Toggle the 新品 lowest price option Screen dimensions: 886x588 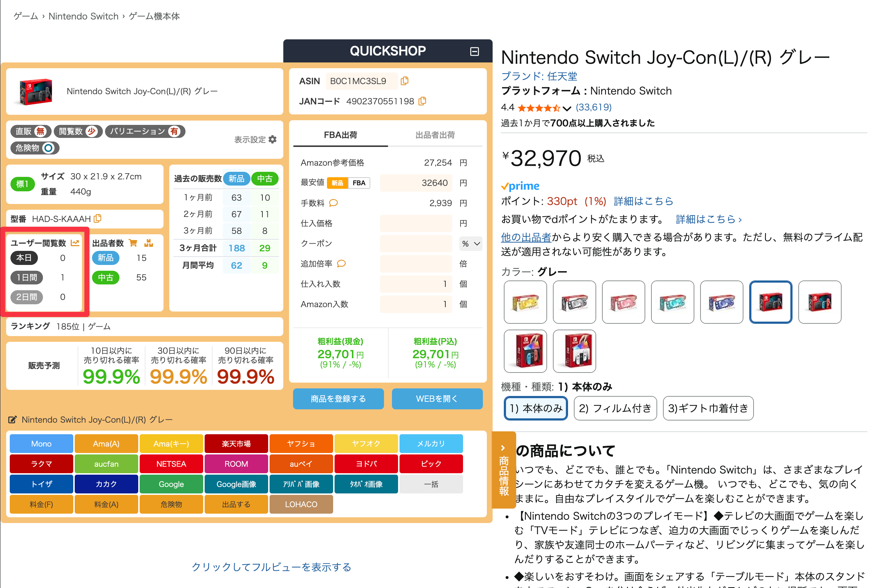(x=337, y=183)
